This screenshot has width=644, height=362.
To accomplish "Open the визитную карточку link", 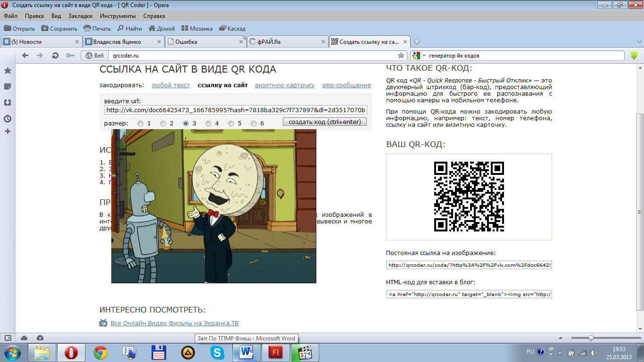I will click(x=285, y=85).
